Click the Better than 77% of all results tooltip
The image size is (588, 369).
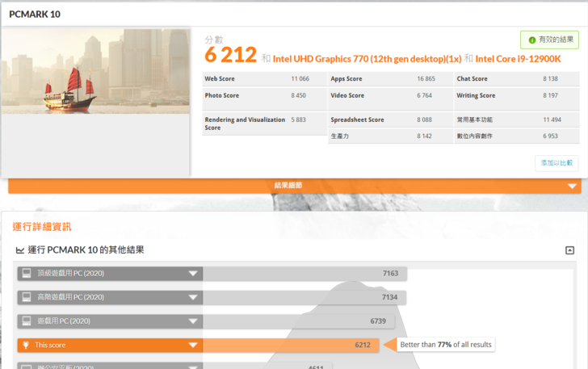pos(446,345)
